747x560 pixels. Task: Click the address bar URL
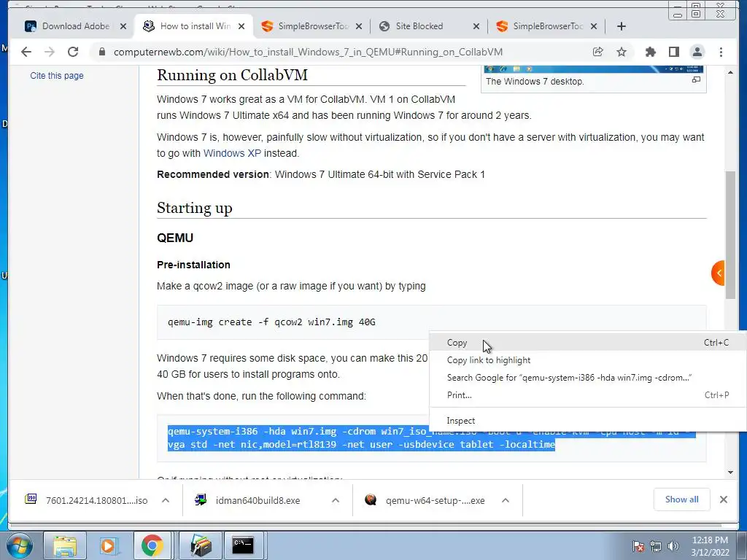308,52
